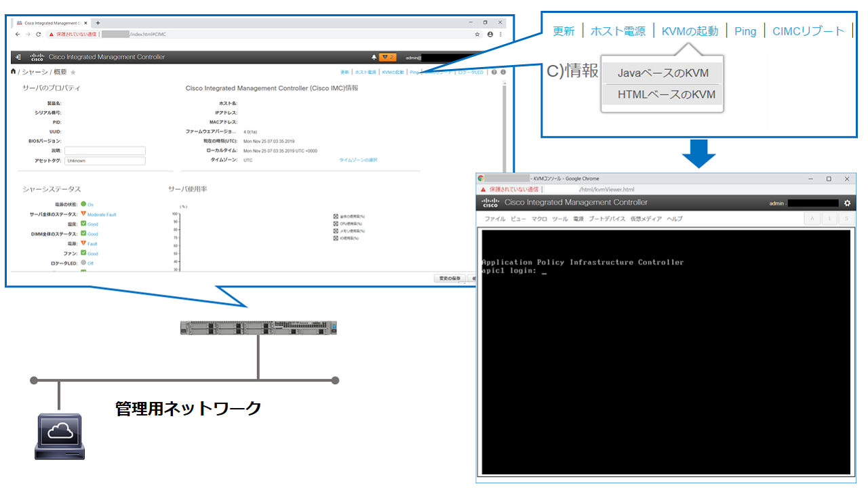868x488 pixels.
Task: Click the Moderate Fault status link
Action: [x=102, y=214]
